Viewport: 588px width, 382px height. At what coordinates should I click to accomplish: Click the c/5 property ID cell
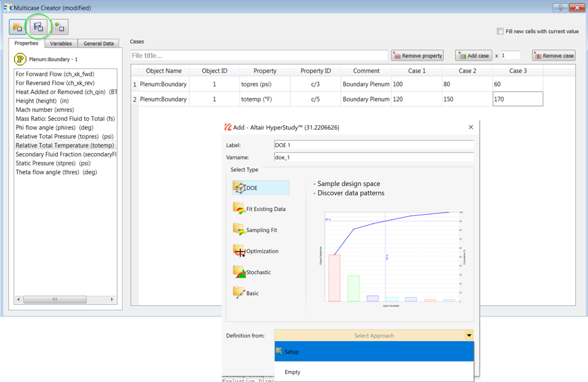tap(315, 99)
